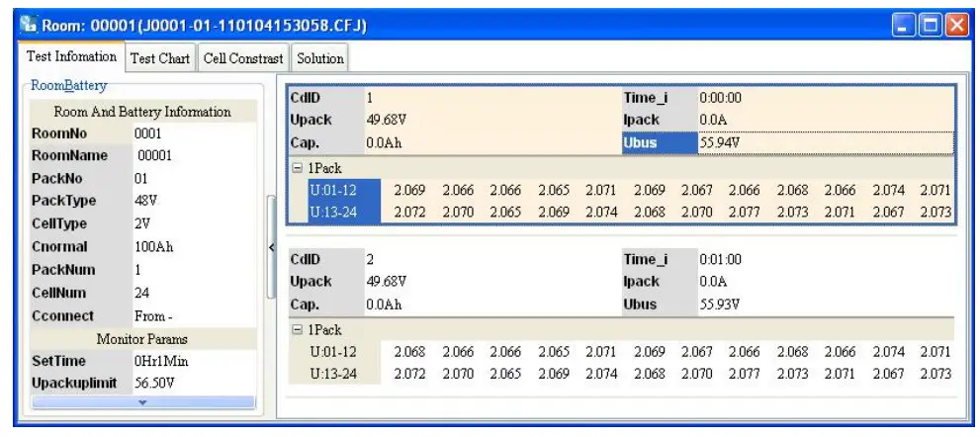Click the Room window title bar icon

point(28,25)
